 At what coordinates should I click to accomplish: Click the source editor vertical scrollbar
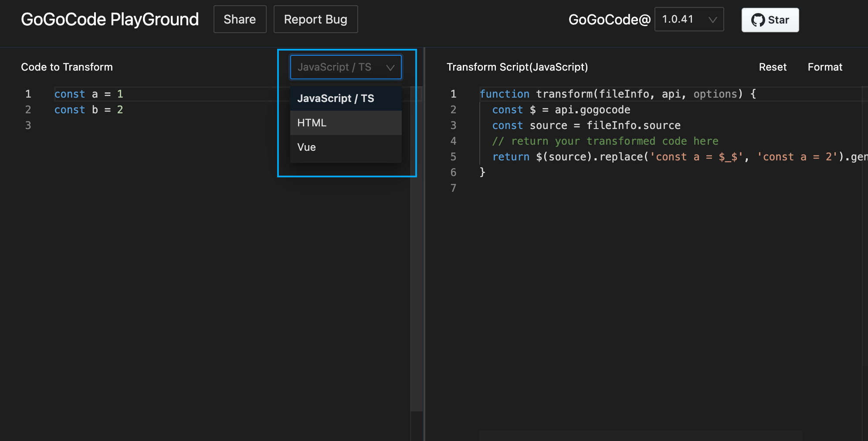point(417,261)
